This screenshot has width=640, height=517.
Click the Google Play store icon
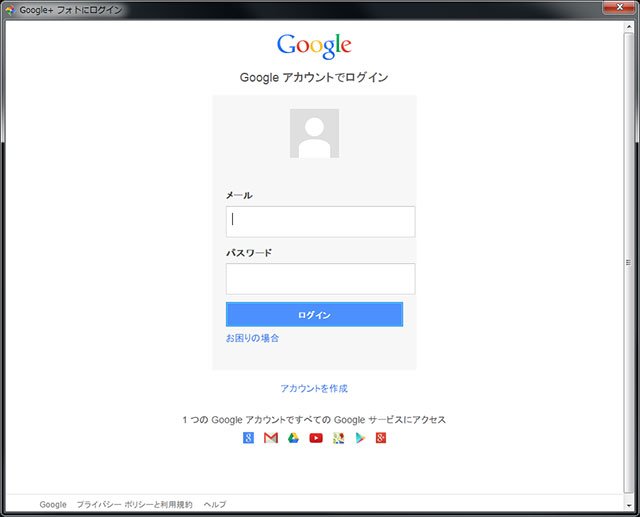[x=360, y=438]
